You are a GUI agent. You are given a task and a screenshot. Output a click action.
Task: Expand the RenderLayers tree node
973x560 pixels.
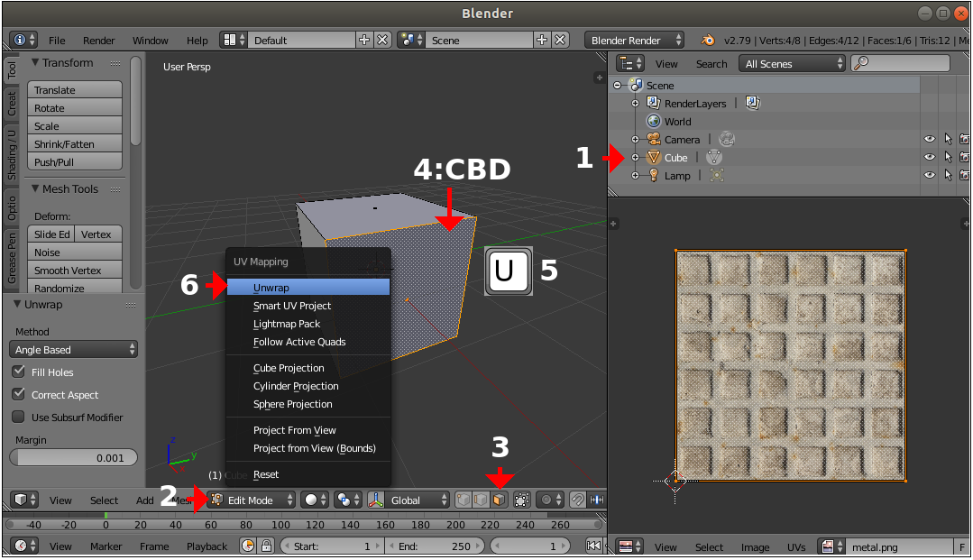tap(636, 103)
